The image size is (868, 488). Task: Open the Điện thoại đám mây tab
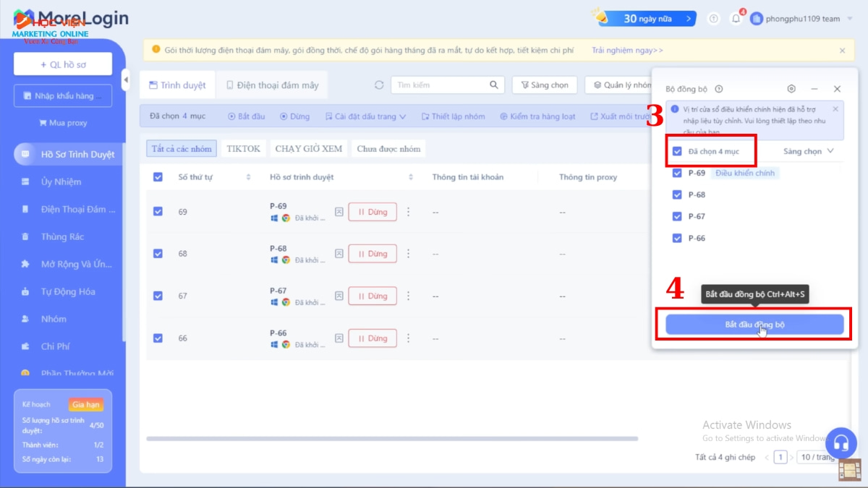(272, 85)
